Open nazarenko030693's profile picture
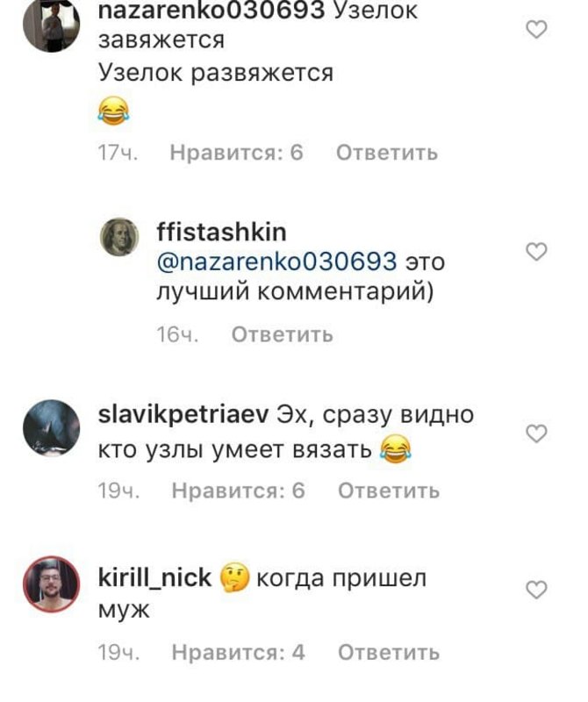Viewport: 588px width, 702px height. 51,25
